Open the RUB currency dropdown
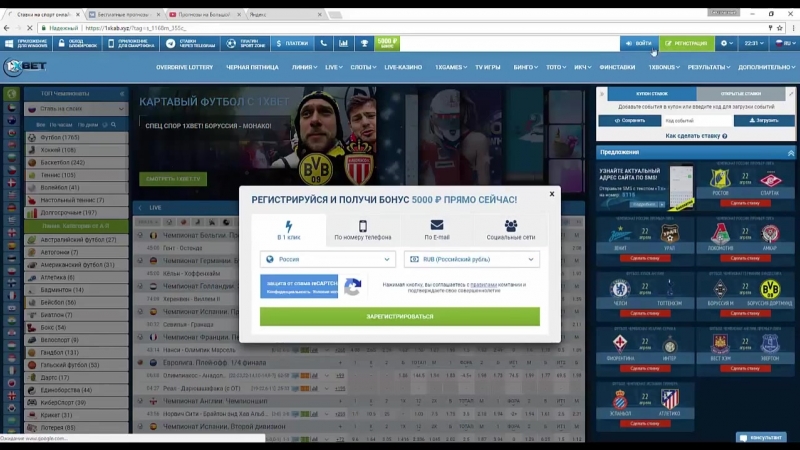This screenshot has height=450, width=800. click(472, 259)
